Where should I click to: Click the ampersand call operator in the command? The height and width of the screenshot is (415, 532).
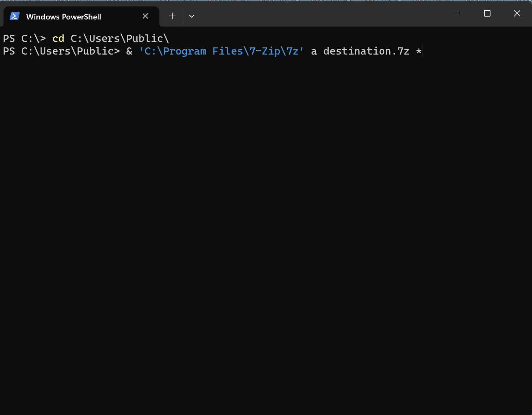129,51
